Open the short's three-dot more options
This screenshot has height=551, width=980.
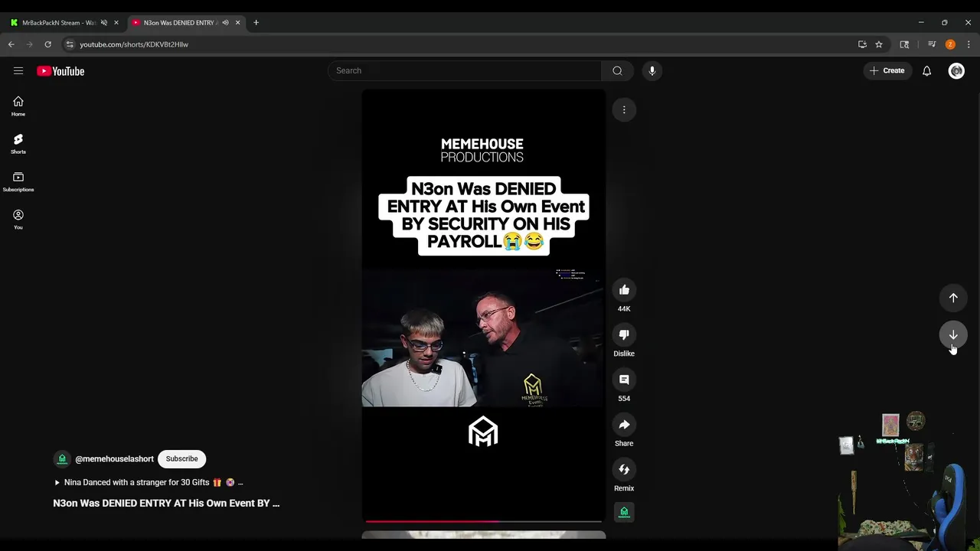coord(624,109)
